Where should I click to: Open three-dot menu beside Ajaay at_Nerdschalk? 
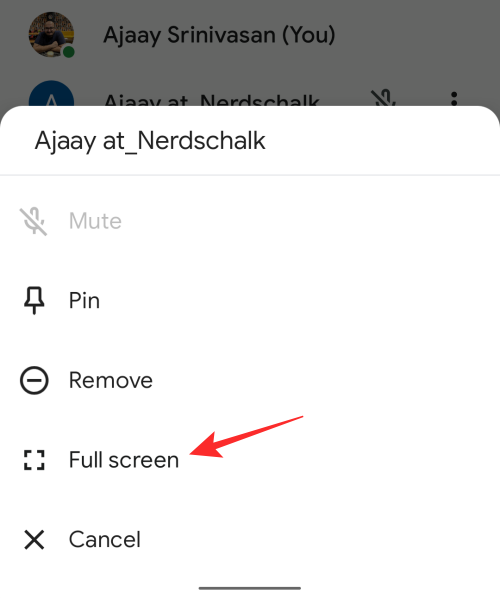click(454, 99)
